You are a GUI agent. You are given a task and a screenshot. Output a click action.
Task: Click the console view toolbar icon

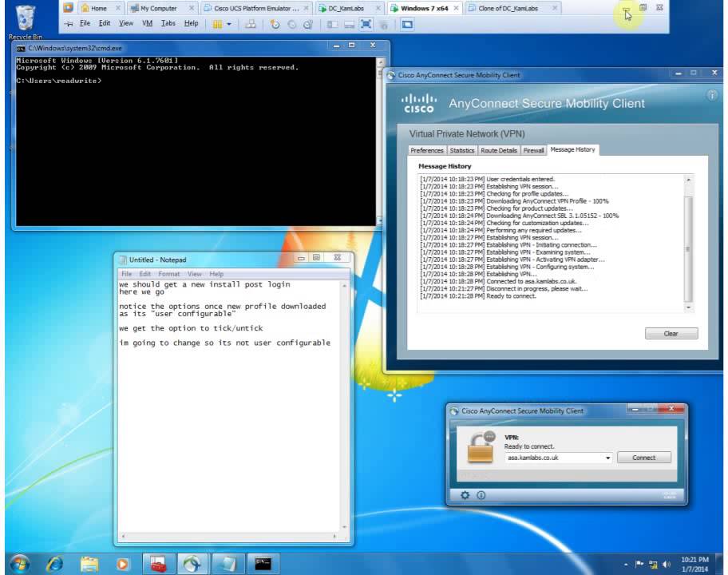[x=407, y=24]
